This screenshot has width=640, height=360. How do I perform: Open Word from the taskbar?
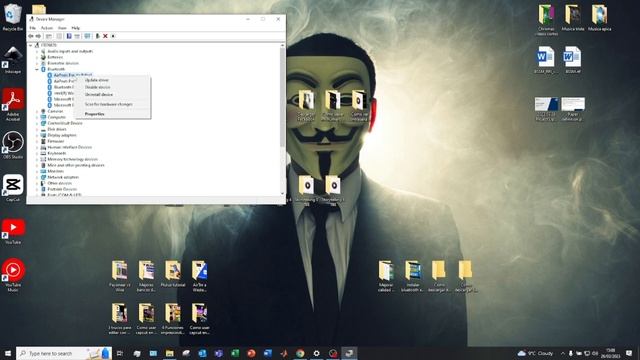[x=267, y=353]
